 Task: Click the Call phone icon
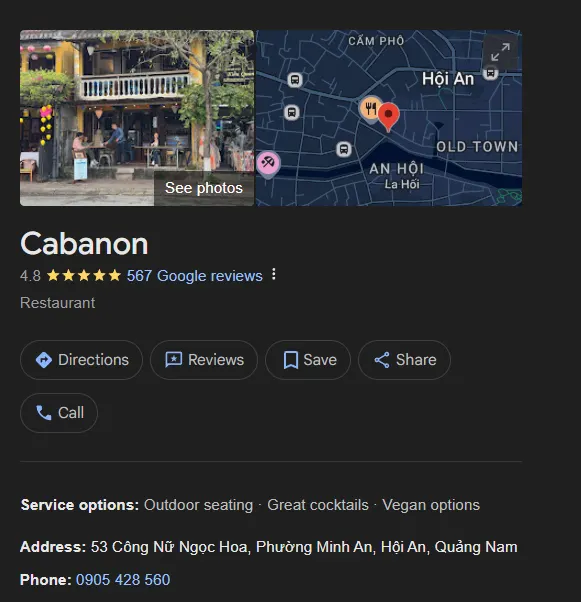[x=43, y=413]
